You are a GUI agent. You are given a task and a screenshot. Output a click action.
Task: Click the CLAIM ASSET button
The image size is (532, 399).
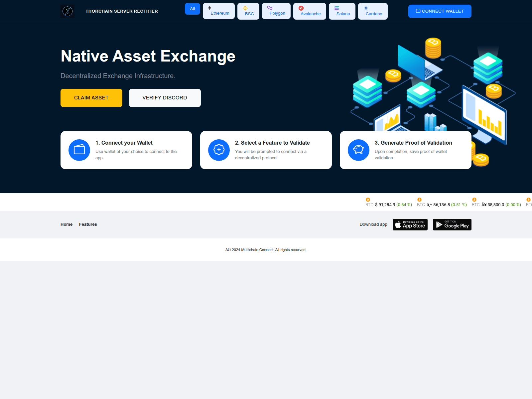click(91, 98)
